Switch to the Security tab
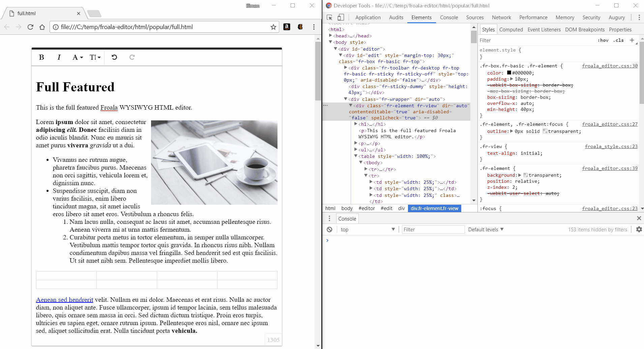The width and height of the screenshot is (644, 349). 591,18
